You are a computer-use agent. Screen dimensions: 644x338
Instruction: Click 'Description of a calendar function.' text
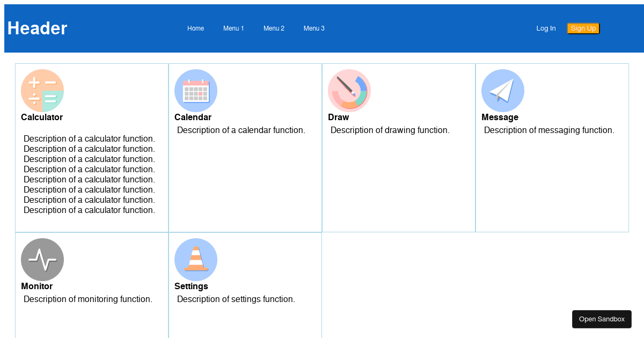coord(241,130)
